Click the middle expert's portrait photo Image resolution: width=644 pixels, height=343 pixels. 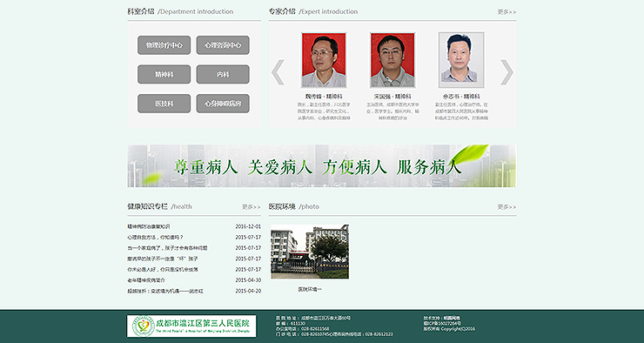coord(392,60)
